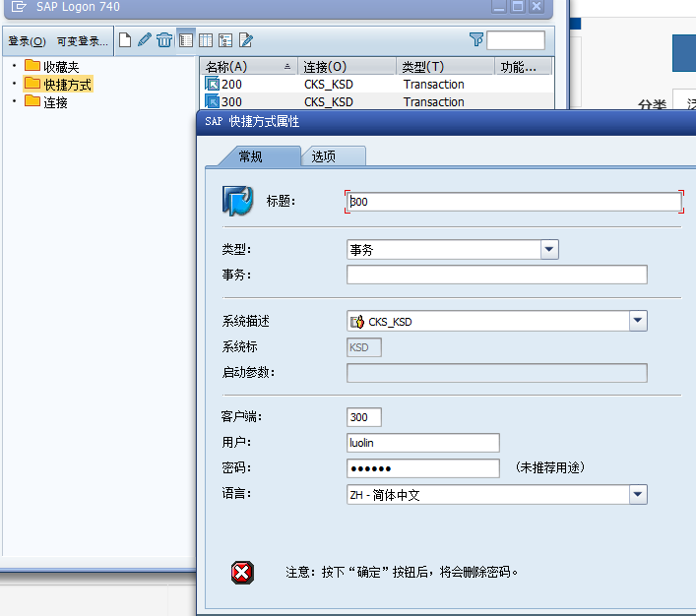Switch to tree view icon
The height and width of the screenshot is (616, 696).
(x=225, y=40)
